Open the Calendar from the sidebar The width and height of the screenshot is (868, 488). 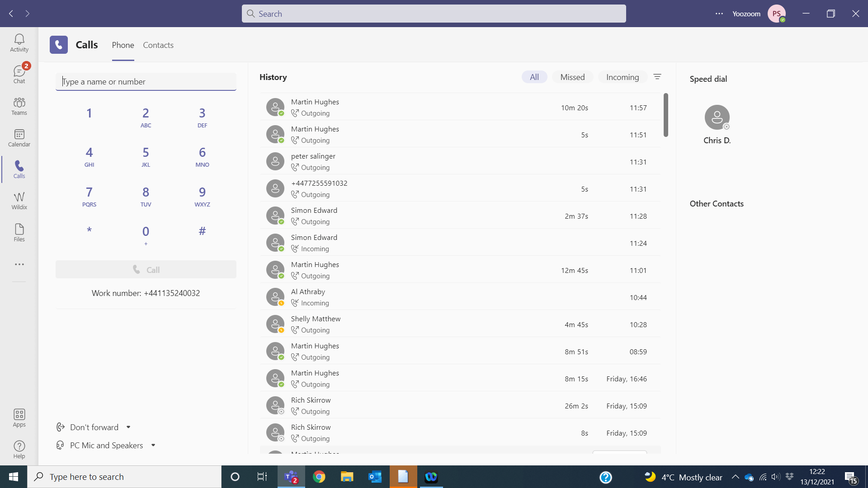(x=19, y=138)
